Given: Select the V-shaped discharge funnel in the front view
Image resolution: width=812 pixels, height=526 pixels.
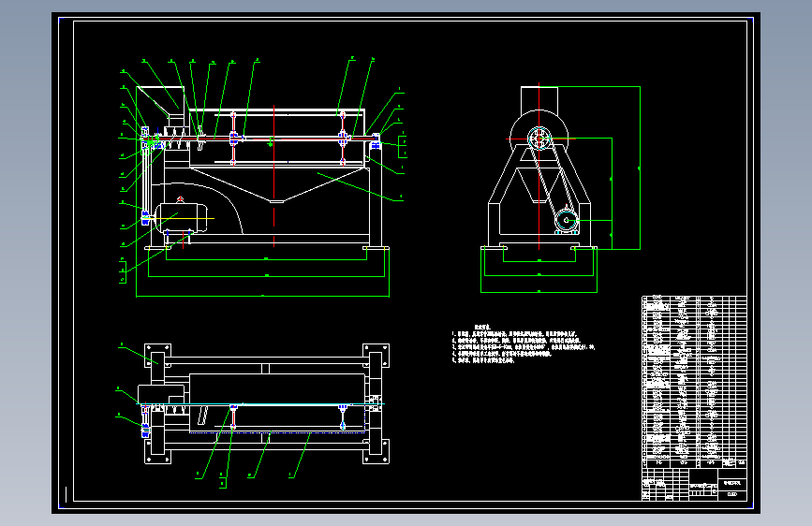Looking at the screenshot, I should coord(277,184).
